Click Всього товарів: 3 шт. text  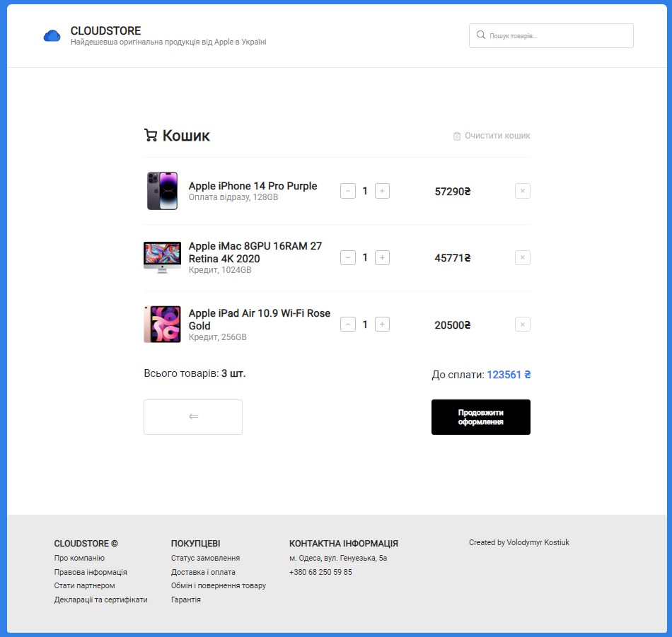click(195, 373)
